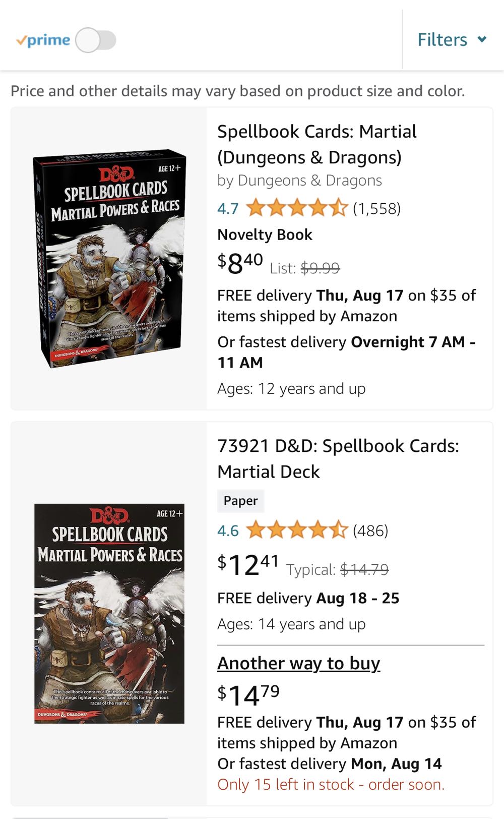Open Another way to buy option
Screen dimensions: 504x819
[x=298, y=663]
